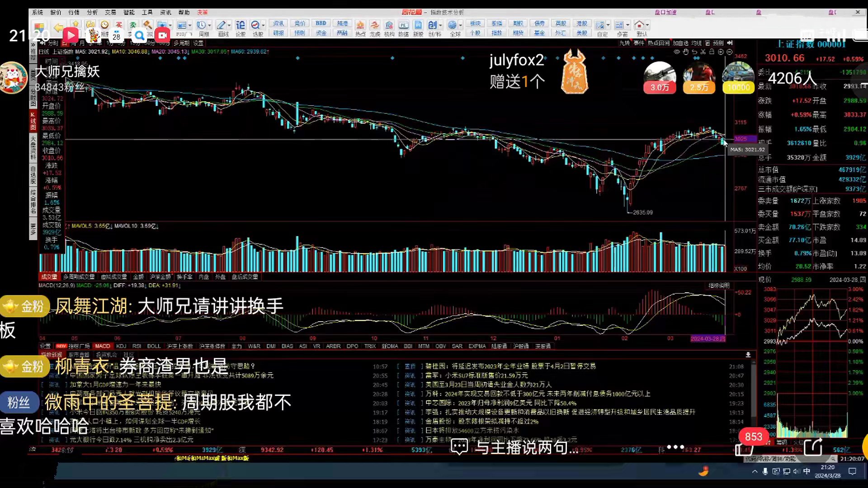
Task: Expand the 选股 stock picker dropdown arrow
Action: pos(264,25)
